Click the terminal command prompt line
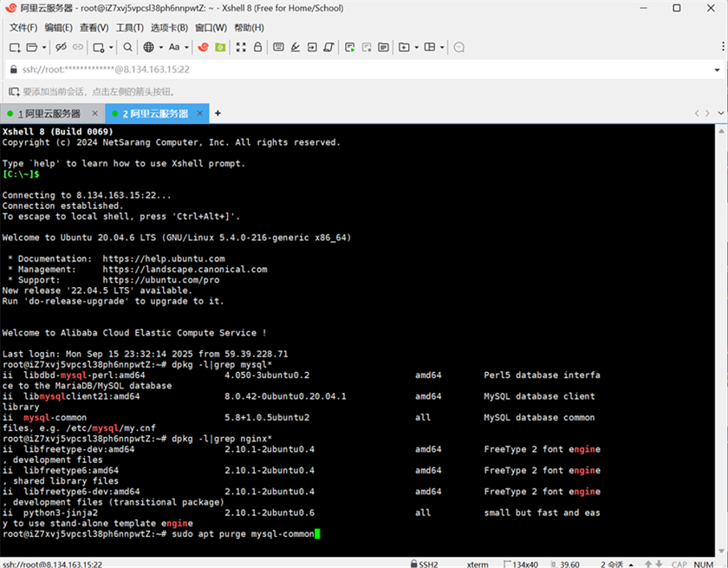The height and width of the screenshot is (568, 728). (160, 534)
